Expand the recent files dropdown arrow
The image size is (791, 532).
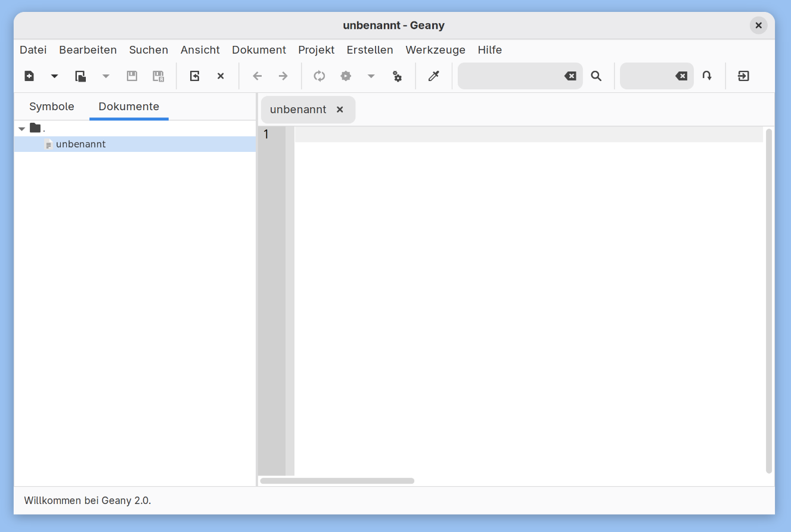(106, 76)
